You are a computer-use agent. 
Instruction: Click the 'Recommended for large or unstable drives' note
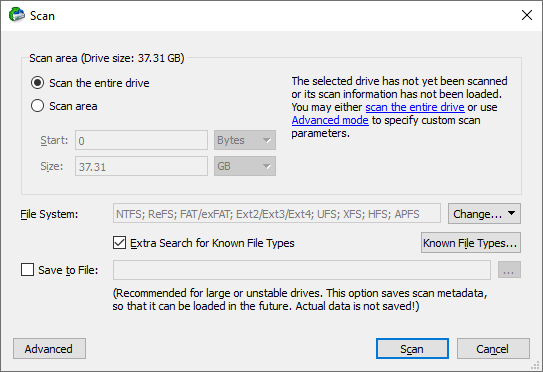[300, 300]
